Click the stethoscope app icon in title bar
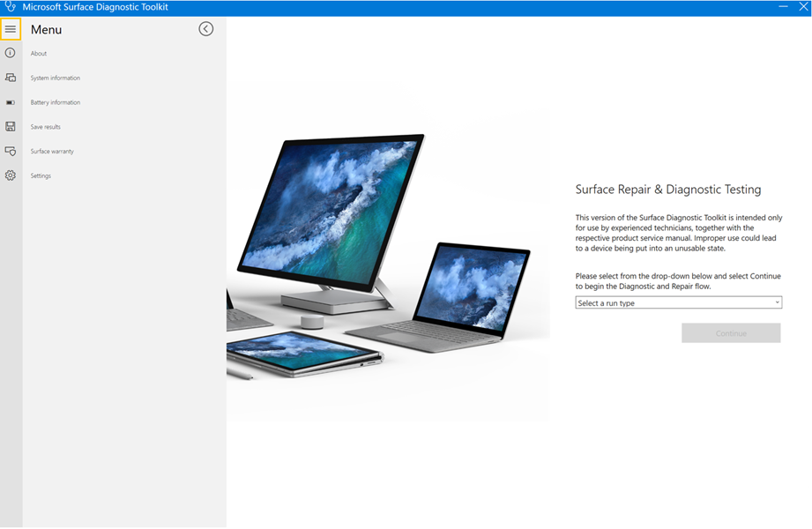The width and height of the screenshot is (812, 529). (10, 6)
